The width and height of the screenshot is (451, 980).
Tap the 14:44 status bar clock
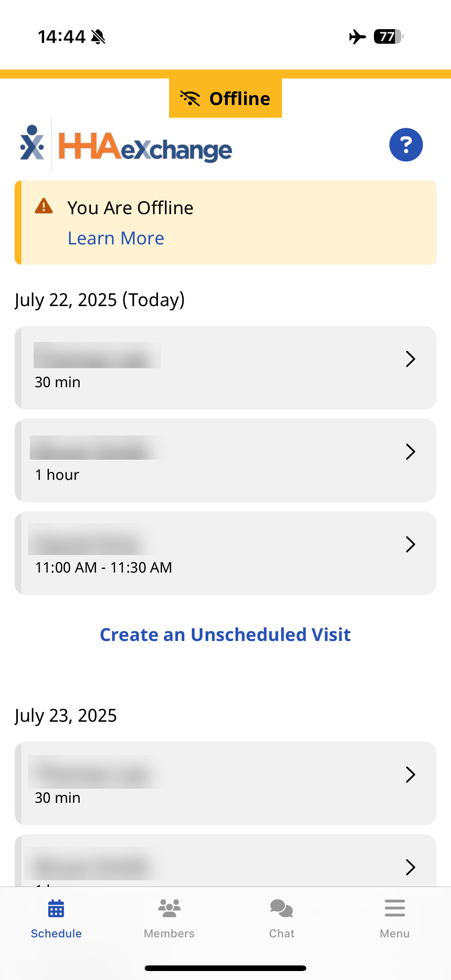[x=61, y=37]
